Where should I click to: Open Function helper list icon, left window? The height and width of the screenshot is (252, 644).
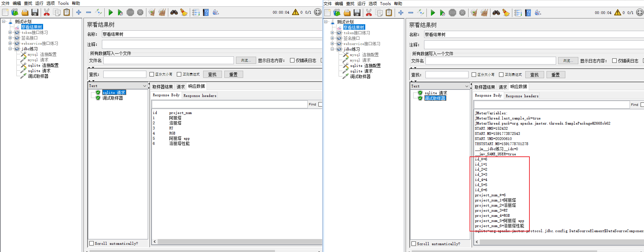click(x=196, y=12)
